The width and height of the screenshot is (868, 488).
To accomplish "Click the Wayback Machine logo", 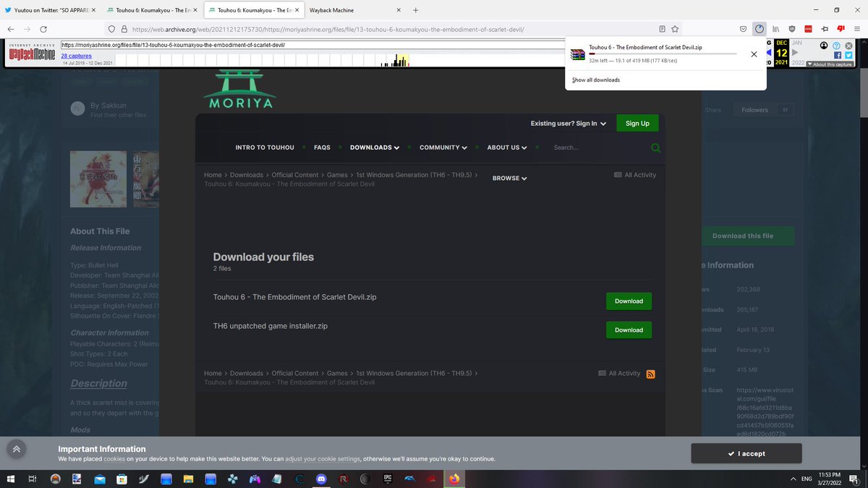I will (x=32, y=53).
